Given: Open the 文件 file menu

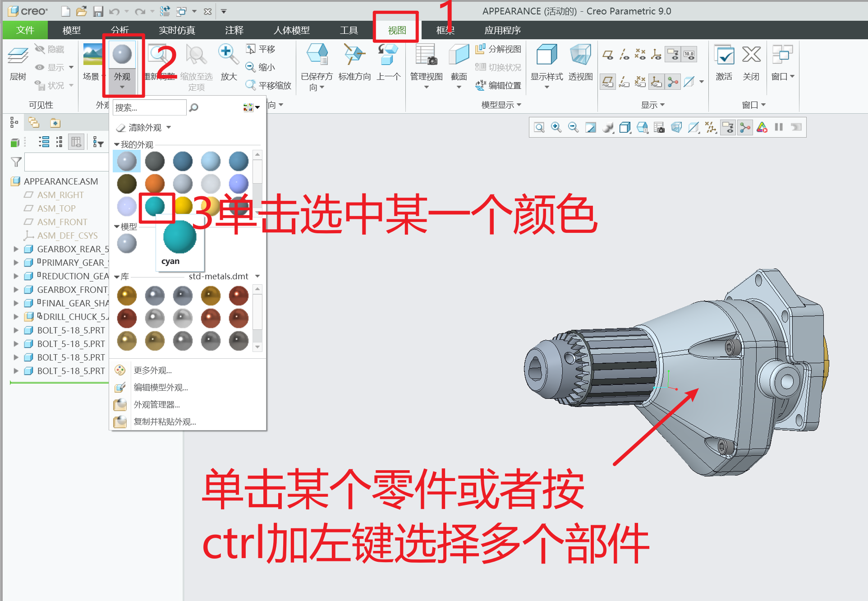Looking at the screenshot, I should coord(25,30).
